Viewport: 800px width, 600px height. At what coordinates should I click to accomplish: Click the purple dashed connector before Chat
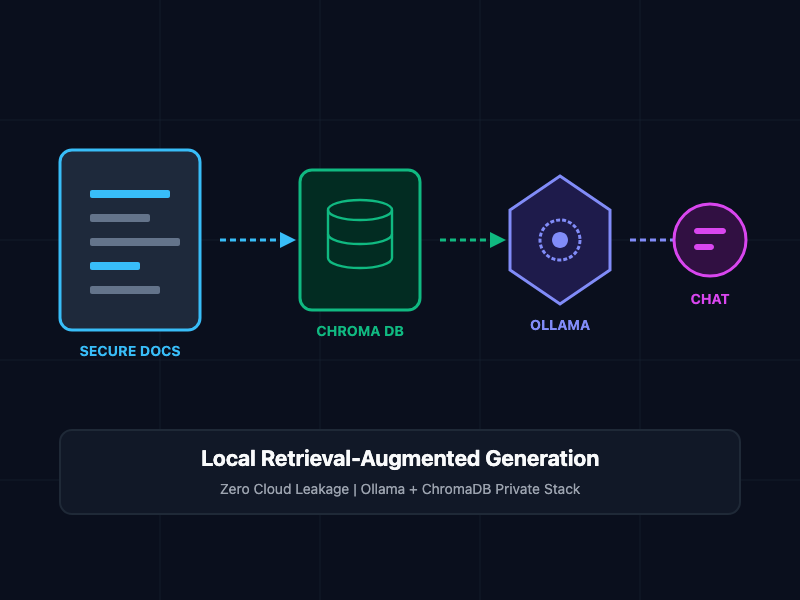tap(652, 240)
